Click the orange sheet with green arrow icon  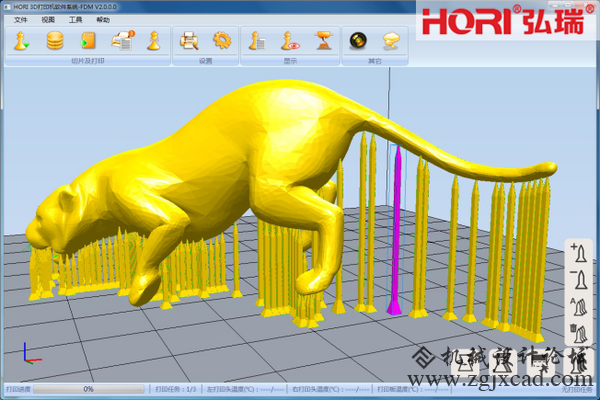click(x=88, y=41)
